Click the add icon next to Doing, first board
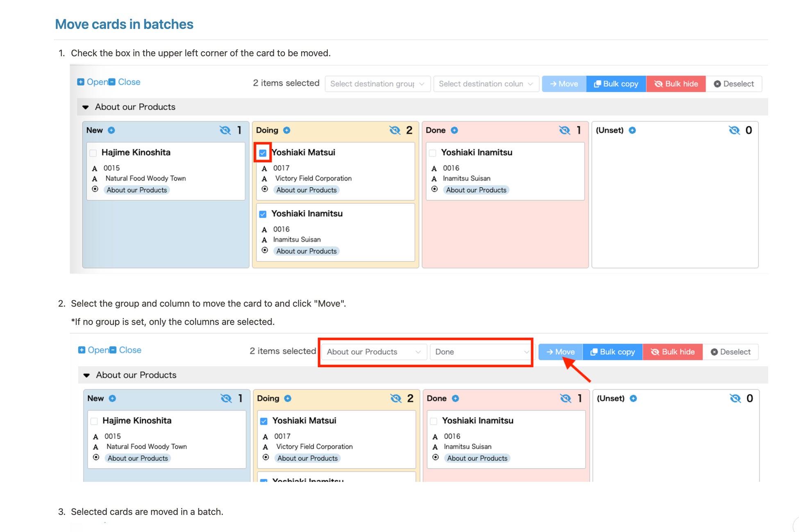Screen dimensions: 799x532 [x=287, y=130]
